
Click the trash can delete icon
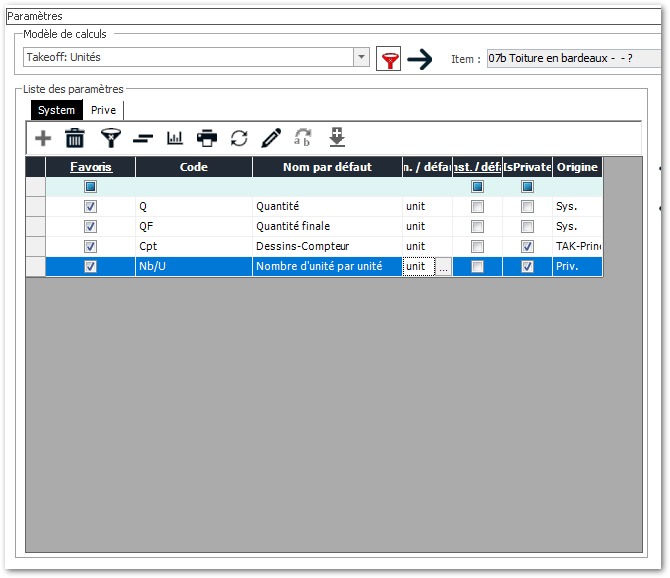pyautogui.click(x=75, y=138)
